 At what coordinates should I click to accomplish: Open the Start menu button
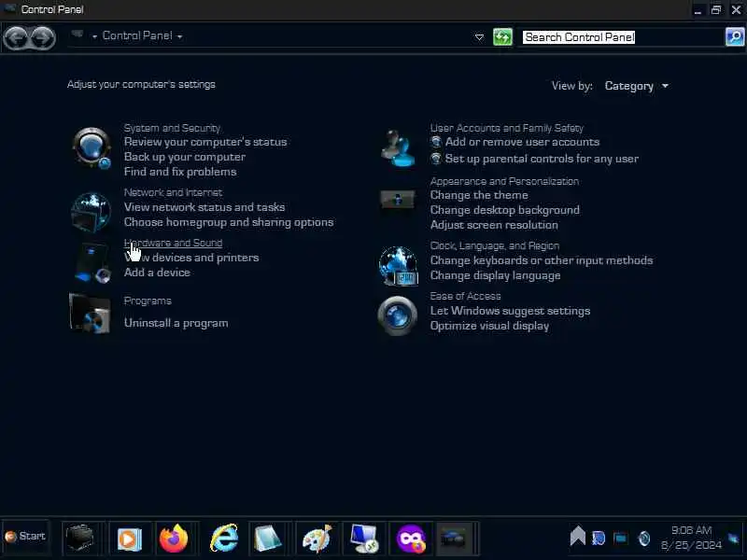[26, 537]
